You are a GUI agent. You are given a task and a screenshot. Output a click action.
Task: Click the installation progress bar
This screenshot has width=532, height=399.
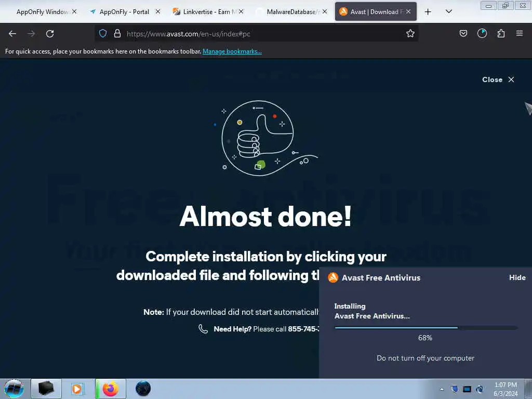tap(426, 328)
